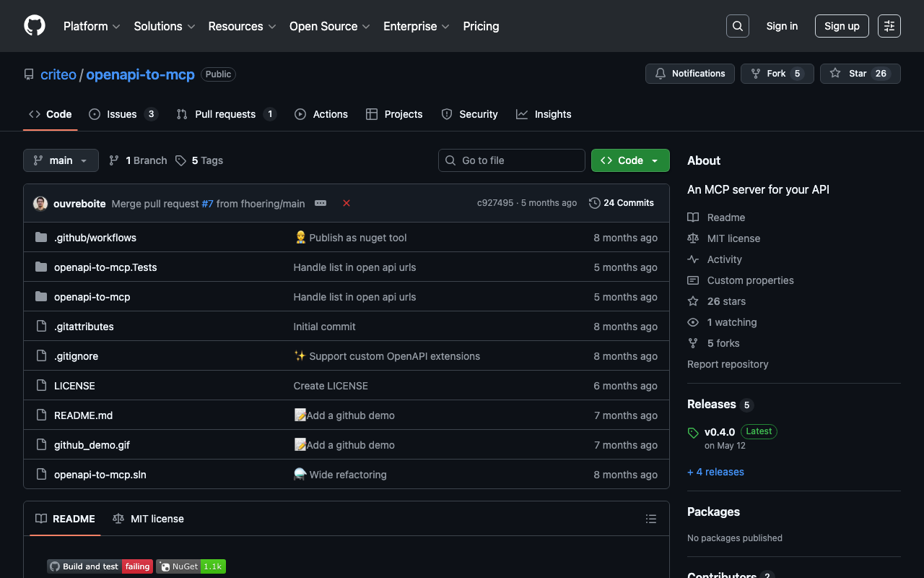924x578 pixels.
Task: Click the GitHub logo icon
Action: click(35, 26)
